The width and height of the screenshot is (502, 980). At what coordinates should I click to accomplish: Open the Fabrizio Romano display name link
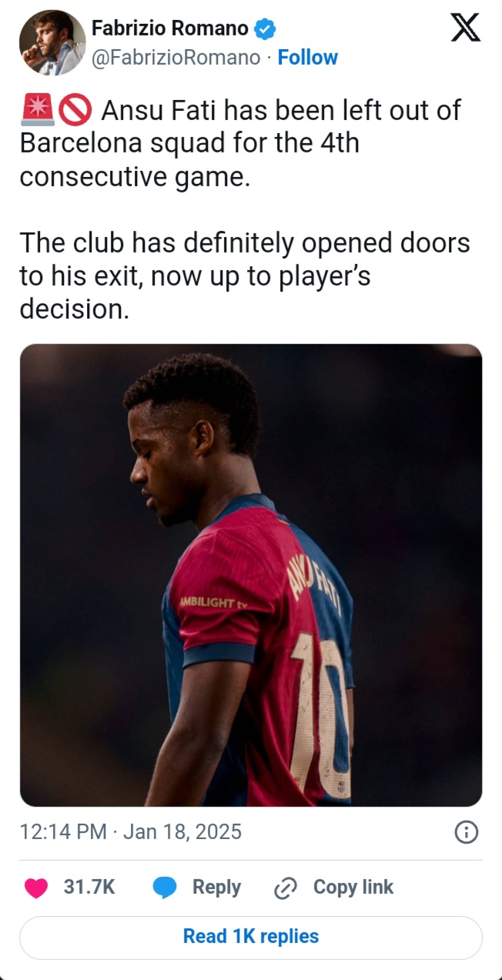170,29
